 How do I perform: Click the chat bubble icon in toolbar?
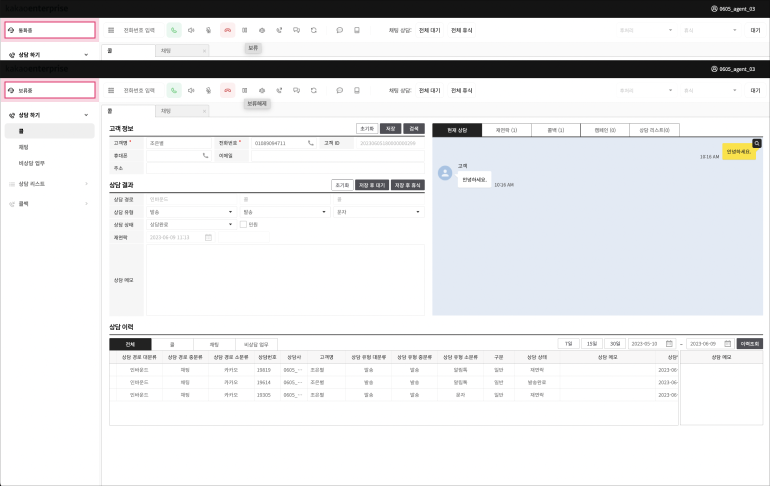339,90
